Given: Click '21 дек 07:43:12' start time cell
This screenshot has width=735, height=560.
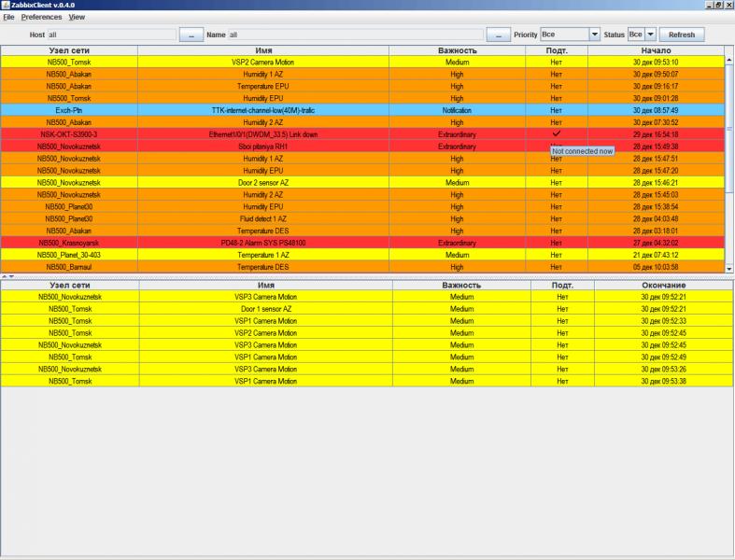Looking at the screenshot, I should pyautogui.click(x=656, y=255).
